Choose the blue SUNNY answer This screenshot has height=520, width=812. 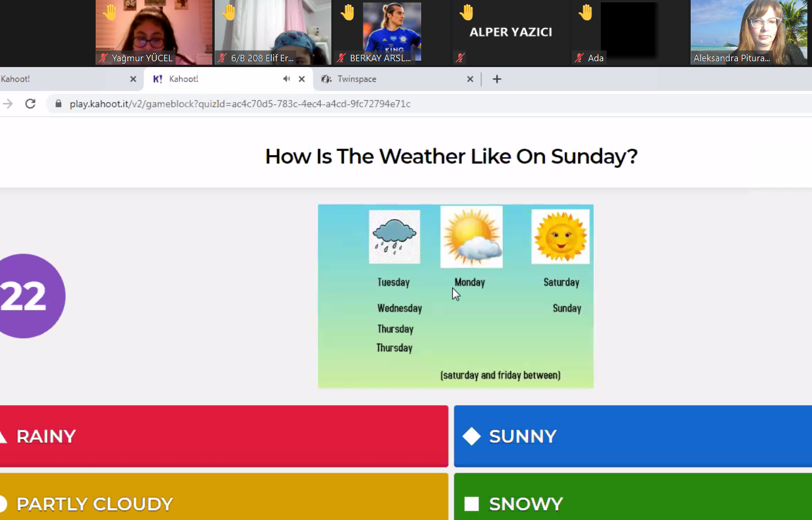click(632, 436)
